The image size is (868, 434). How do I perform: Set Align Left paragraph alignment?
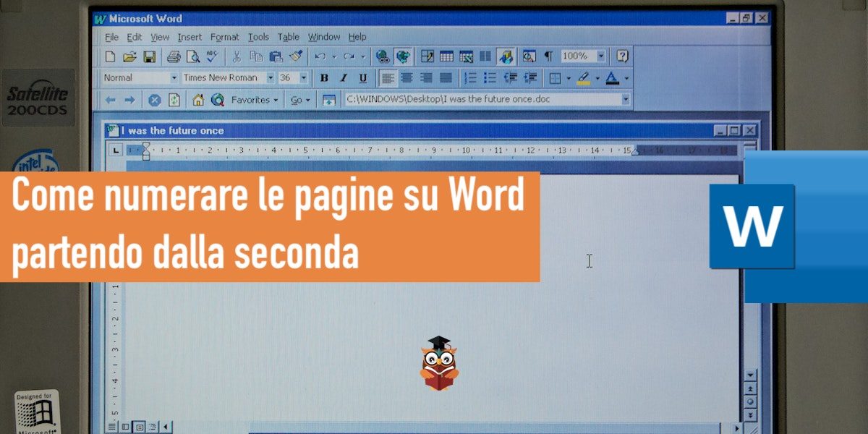click(x=388, y=77)
